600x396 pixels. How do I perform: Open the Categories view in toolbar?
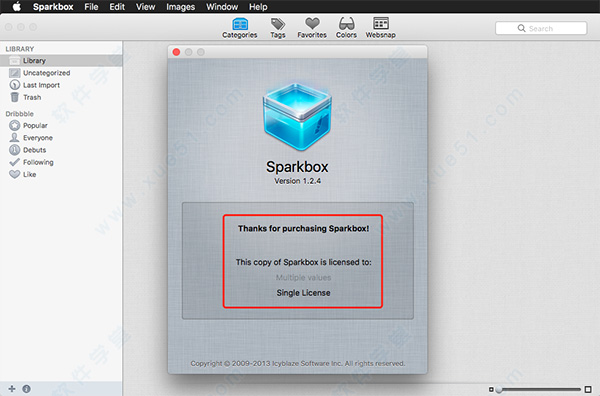click(x=240, y=28)
